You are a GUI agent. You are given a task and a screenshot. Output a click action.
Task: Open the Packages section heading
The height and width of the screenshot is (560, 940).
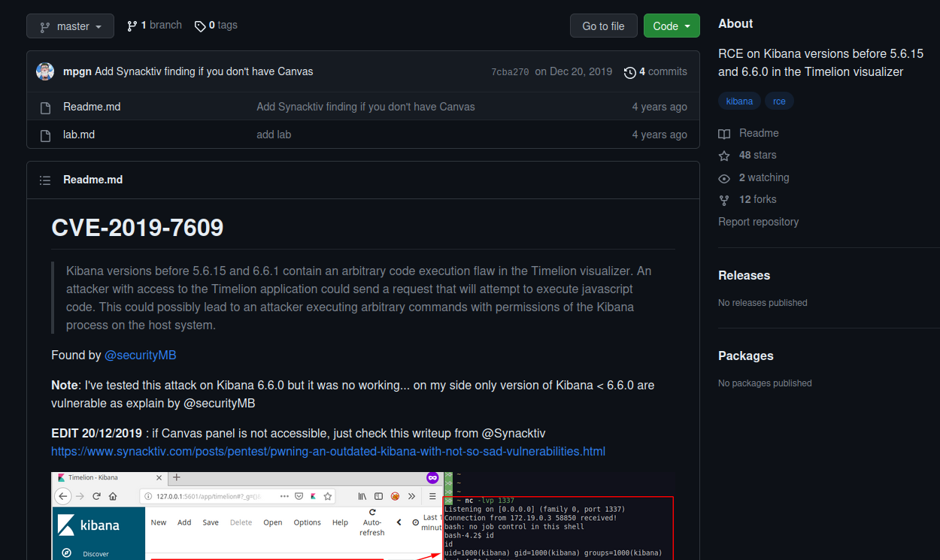pyautogui.click(x=745, y=356)
